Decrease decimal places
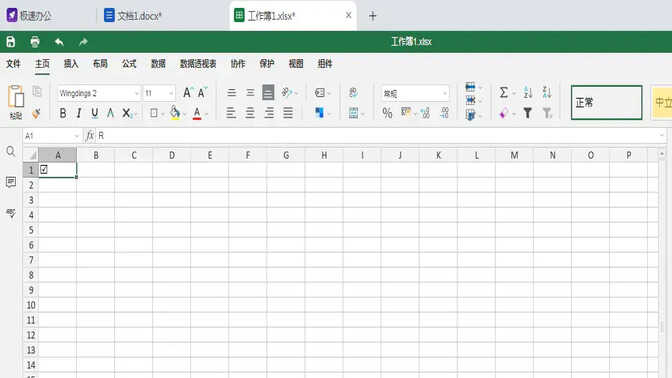 (x=444, y=113)
